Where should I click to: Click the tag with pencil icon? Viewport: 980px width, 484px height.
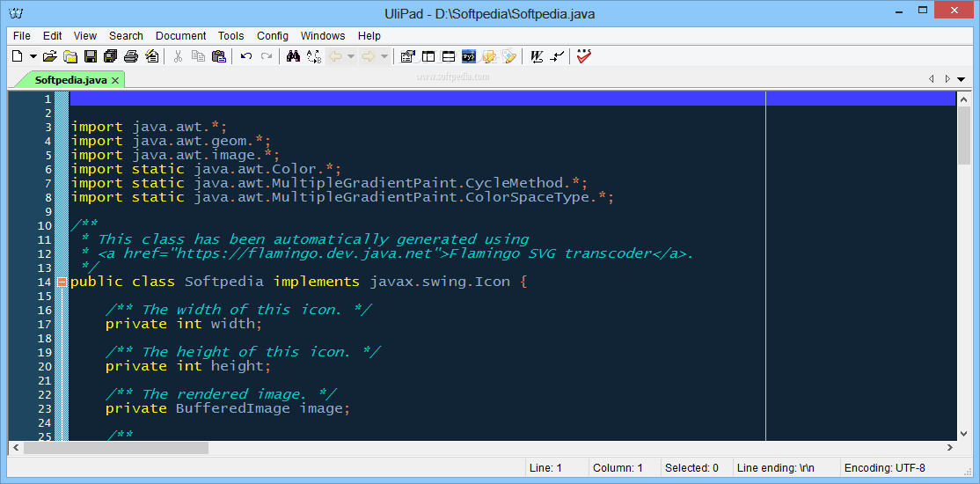(509, 56)
